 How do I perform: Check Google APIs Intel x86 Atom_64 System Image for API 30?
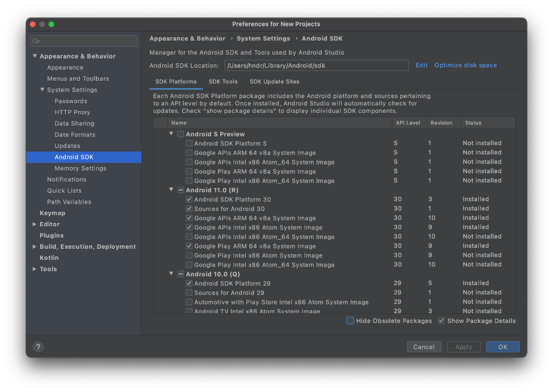pos(189,237)
